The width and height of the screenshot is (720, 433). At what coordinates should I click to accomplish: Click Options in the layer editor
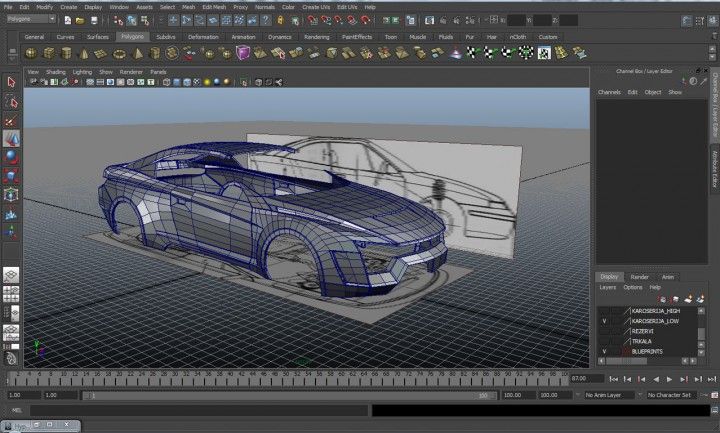point(632,287)
